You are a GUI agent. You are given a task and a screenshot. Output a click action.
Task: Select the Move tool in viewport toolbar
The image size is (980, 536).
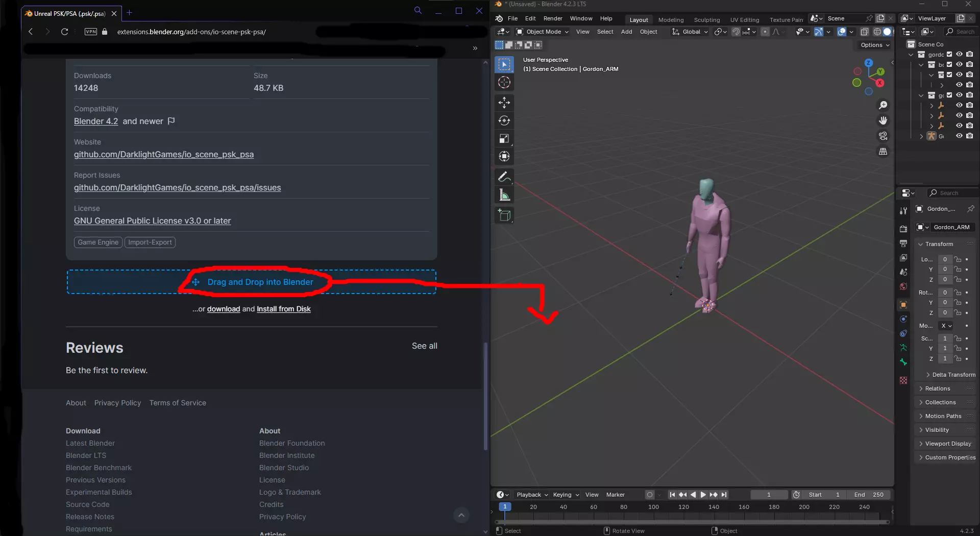click(504, 103)
